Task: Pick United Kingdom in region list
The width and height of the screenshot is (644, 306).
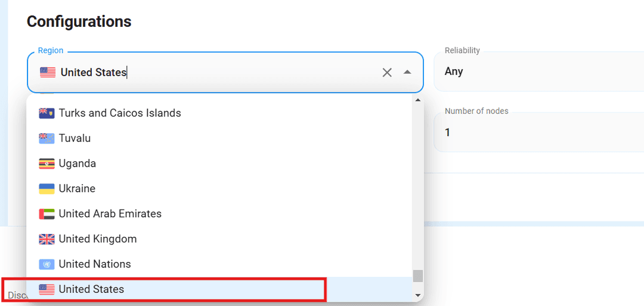Action: pyautogui.click(x=98, y=239)
